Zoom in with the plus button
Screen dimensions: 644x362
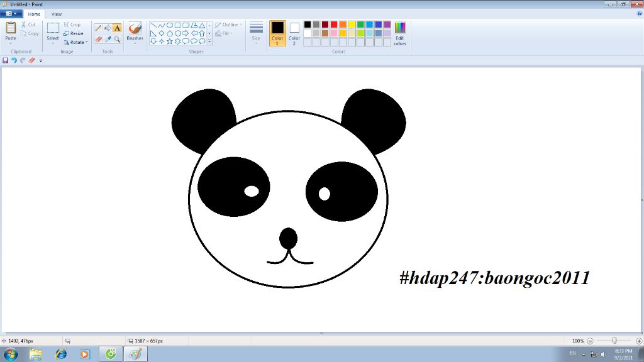pos(639,341)
